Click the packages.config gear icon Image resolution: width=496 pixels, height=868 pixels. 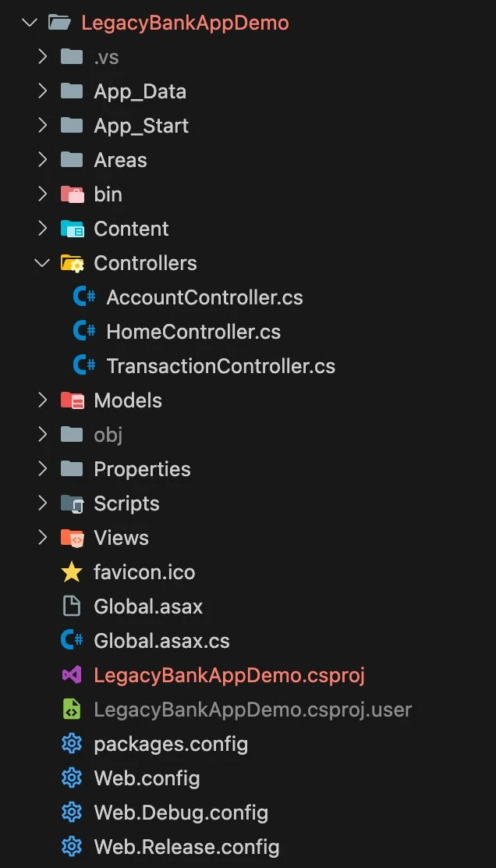[72, 744]
